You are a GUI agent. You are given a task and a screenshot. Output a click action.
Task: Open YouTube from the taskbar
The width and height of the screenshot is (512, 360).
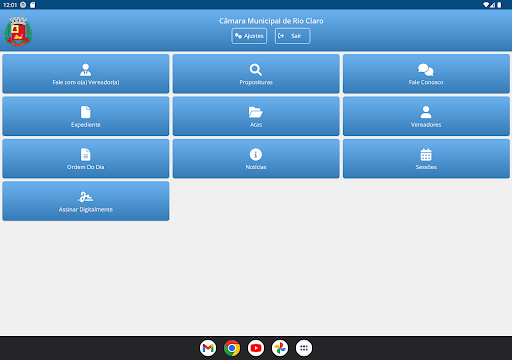(256, 348)
